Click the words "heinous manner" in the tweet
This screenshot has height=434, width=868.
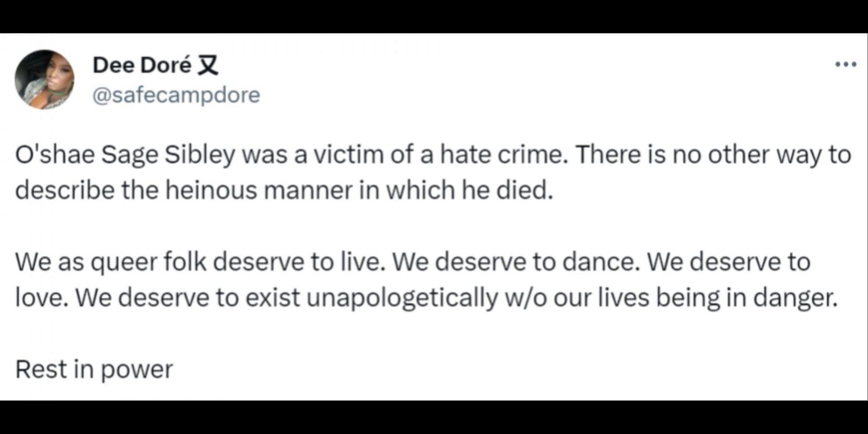pos(259,189)
